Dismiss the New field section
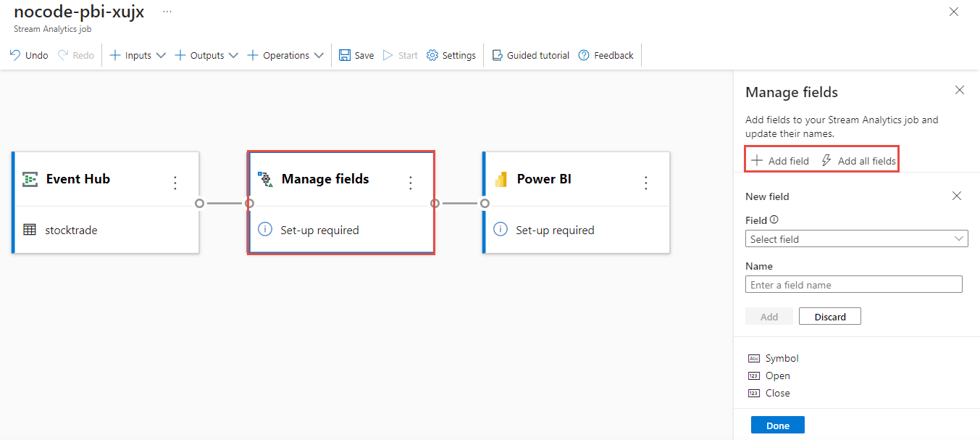The image size is (980, 440). (x=957, y=196)
